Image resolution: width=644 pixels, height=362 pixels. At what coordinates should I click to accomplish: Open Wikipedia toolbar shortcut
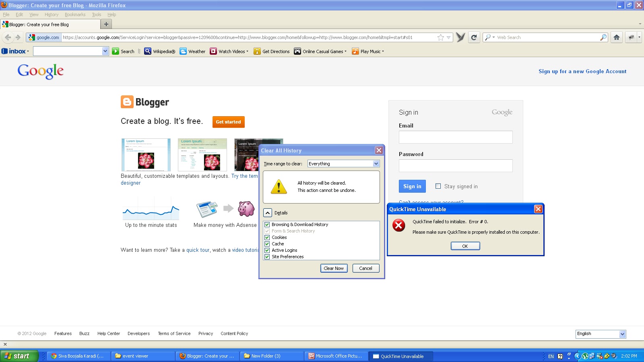tap(160, 51)
